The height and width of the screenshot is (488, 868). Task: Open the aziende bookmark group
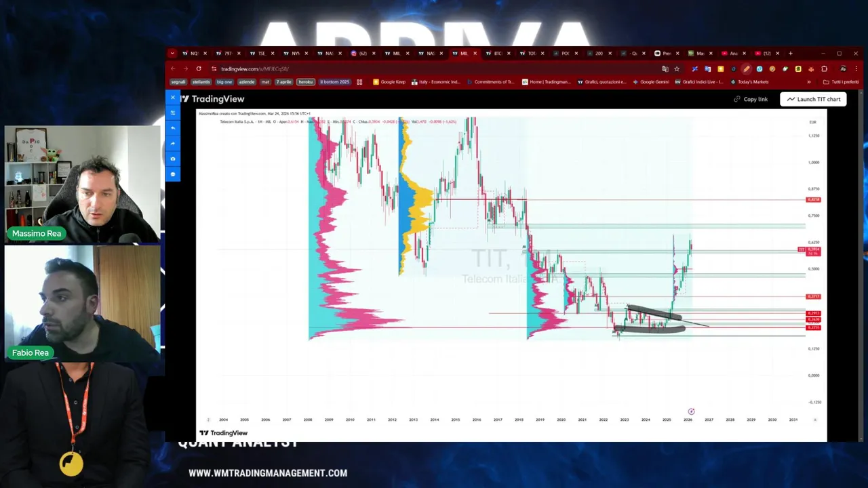click(247, 82)
